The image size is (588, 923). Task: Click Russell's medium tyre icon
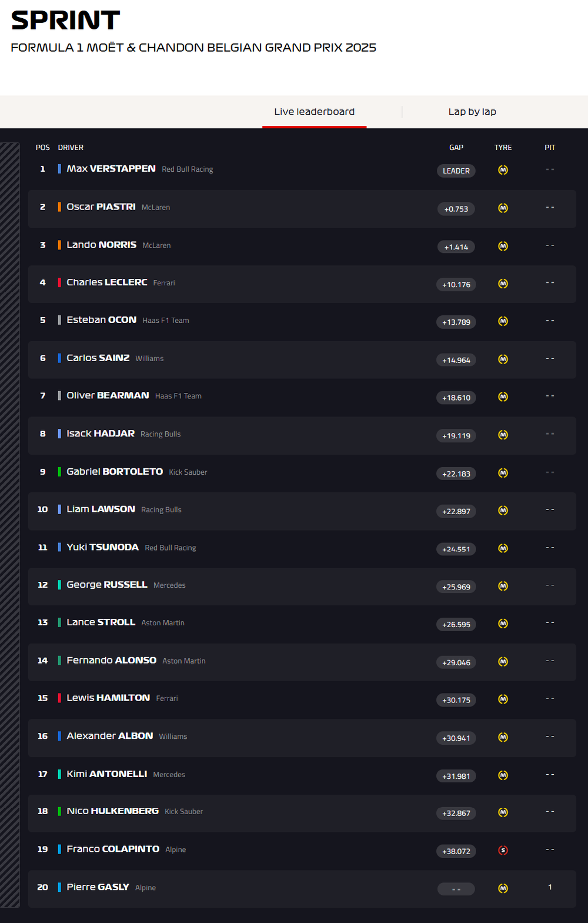pyautogui.click(x=503, y=586)
